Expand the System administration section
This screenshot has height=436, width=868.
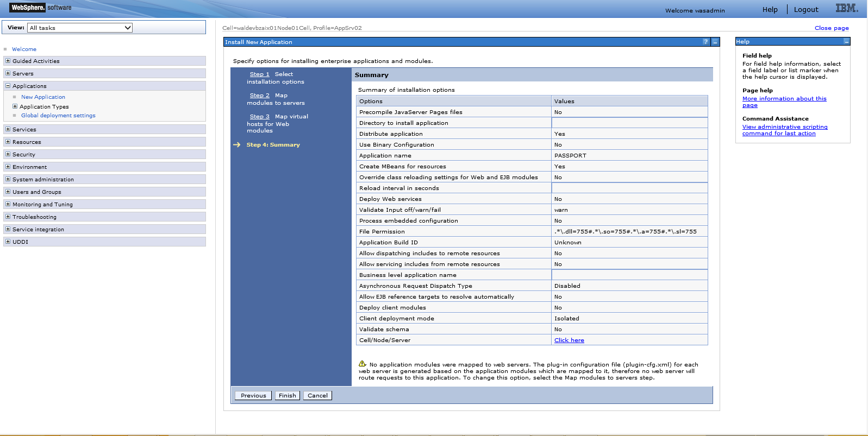pyautogui.click(x=8, y=179)
